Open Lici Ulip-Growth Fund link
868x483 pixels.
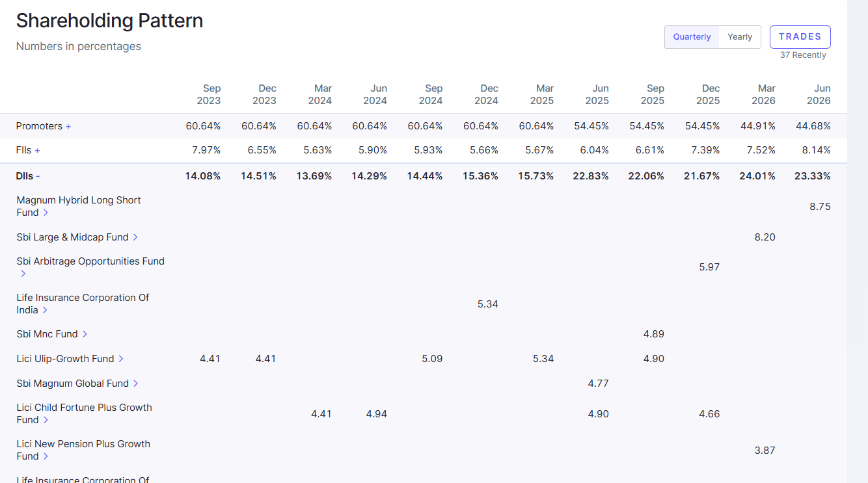coord(66,359)
